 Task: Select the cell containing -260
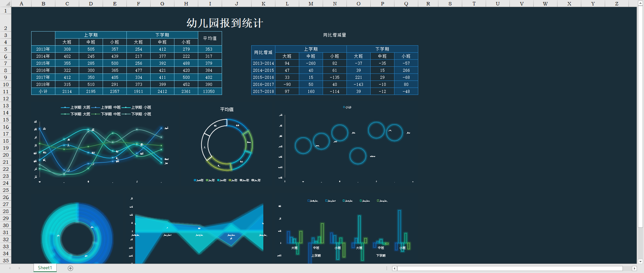tap(311, 63)
